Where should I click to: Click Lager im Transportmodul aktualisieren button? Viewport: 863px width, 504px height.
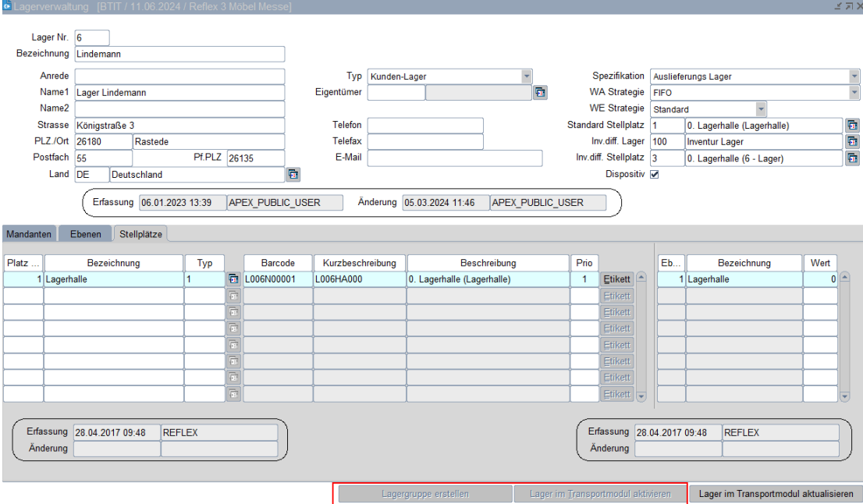click(x=776, y=494)
